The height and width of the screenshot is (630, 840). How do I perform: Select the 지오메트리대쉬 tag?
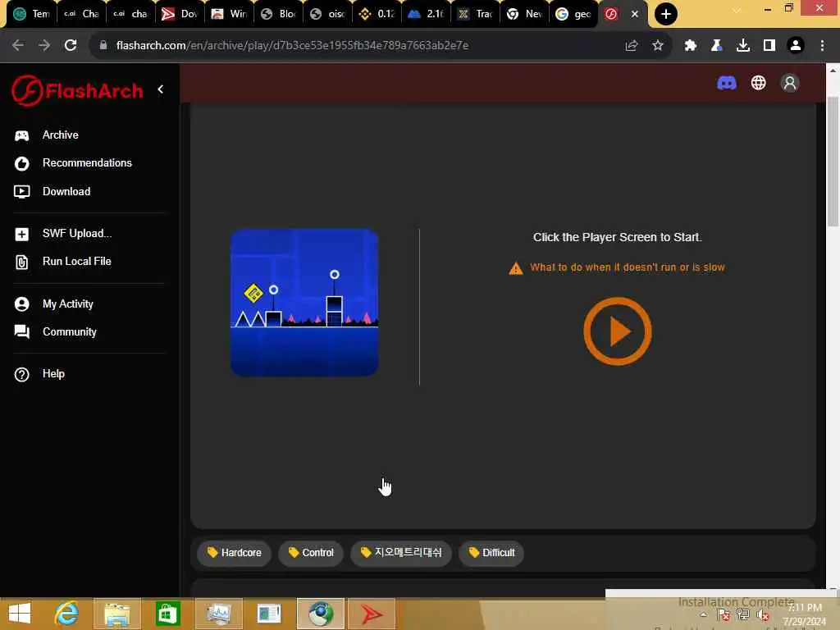pyautogui.click(x=400, y=553)
